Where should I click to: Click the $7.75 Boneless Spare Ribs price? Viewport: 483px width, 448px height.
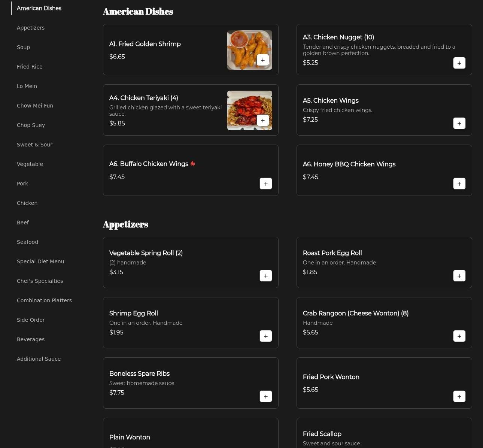tap(117, 393)
